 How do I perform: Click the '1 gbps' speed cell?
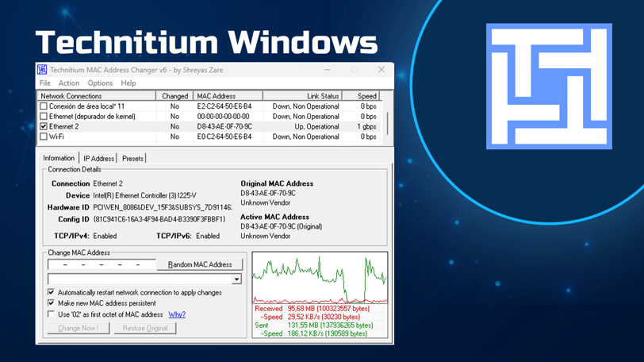tap(366, 126)
